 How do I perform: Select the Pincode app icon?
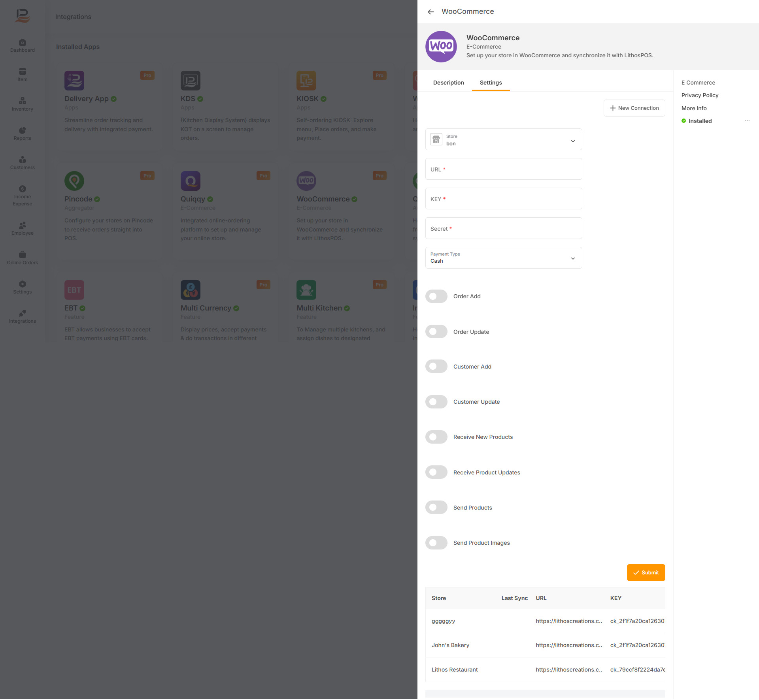[74, 181]
